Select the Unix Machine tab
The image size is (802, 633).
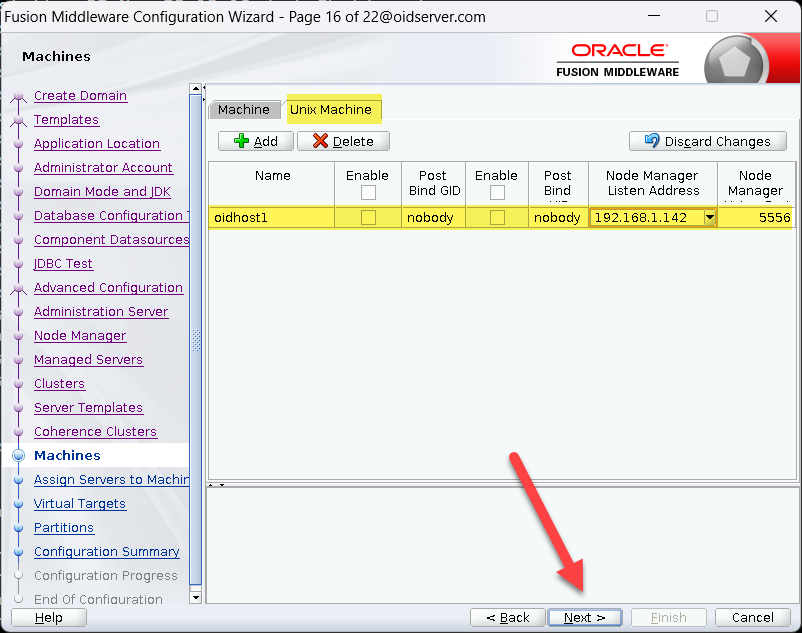331,109
